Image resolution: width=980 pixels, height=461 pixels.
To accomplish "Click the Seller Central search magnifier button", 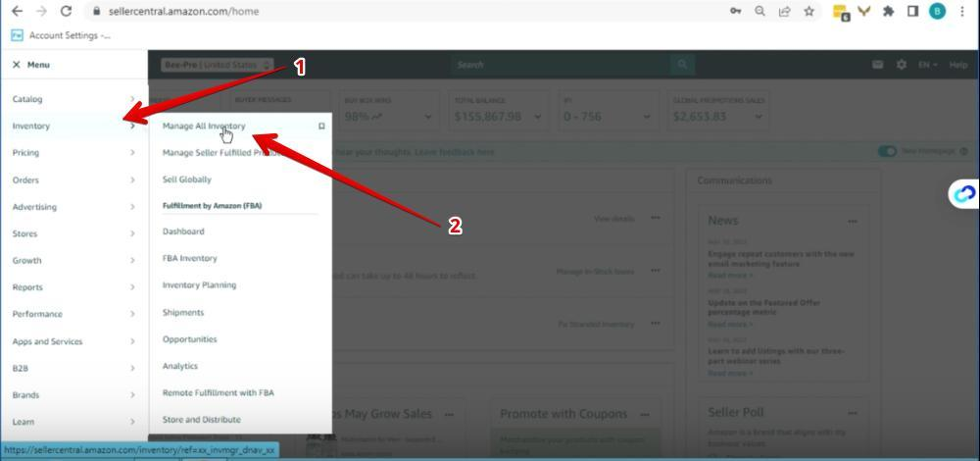I will click(x=682, y=65).
